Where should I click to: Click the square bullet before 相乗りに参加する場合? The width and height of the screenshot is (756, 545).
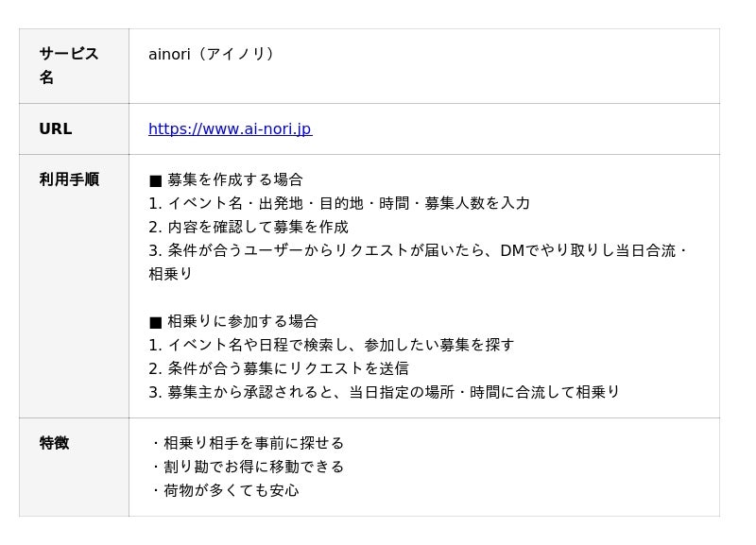(156, 322)
